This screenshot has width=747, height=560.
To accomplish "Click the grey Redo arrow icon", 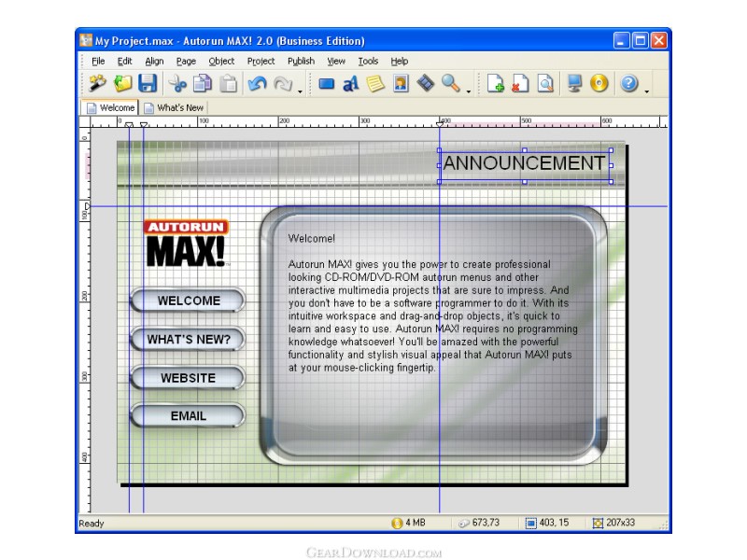I will 283,84.
